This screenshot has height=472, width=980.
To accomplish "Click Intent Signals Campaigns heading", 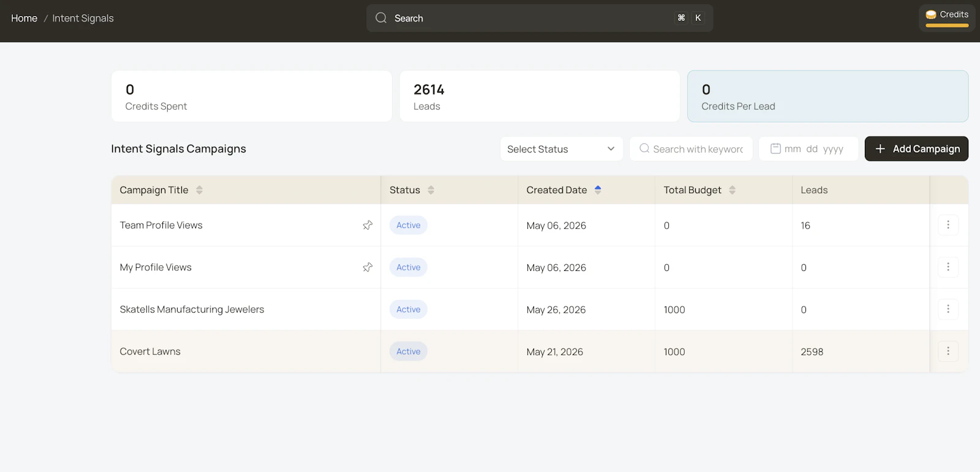I will click(x=178, y=149).
